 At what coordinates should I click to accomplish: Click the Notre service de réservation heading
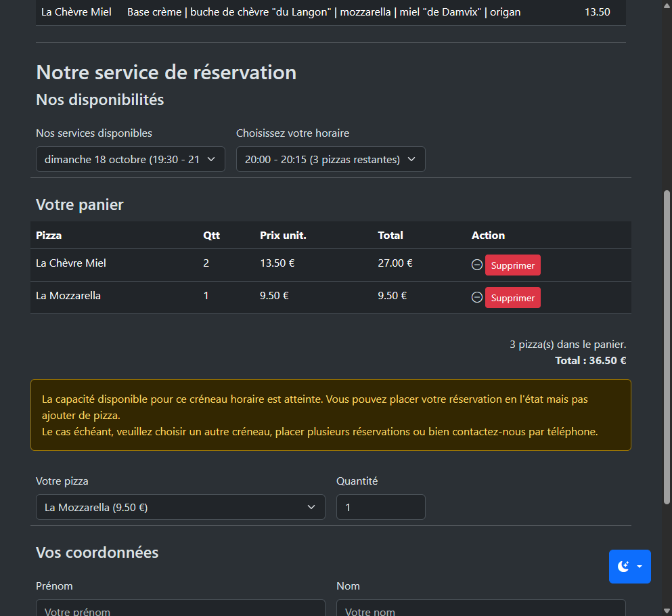166,72
